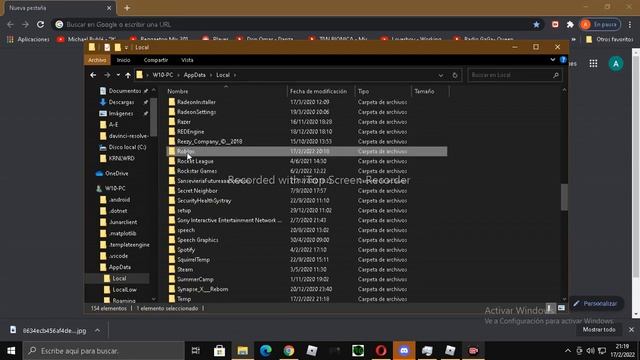The height and width of the screenshot is (360, 640).
Task: Open download options chevron for jpg file
Action: pos(98,330)
